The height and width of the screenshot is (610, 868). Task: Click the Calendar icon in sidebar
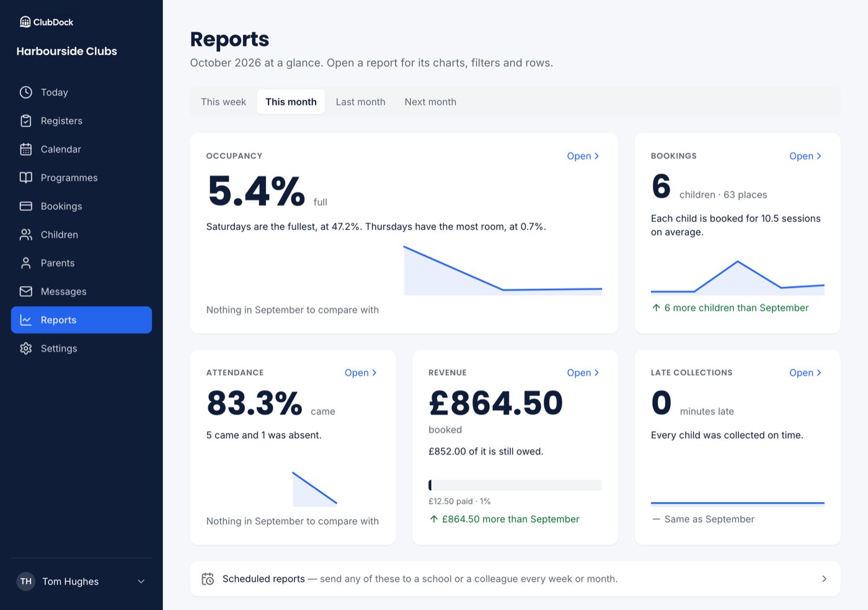(x=26, y=149)
